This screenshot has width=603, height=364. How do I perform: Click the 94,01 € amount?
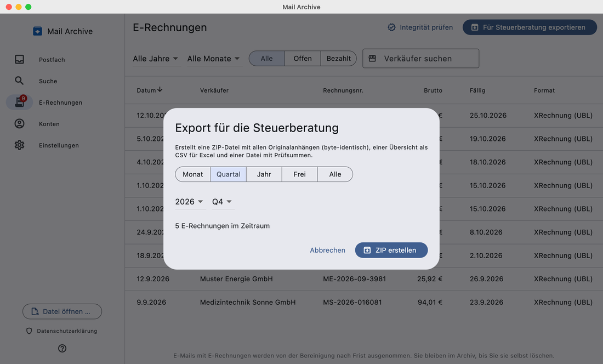[x=430, y=303]
